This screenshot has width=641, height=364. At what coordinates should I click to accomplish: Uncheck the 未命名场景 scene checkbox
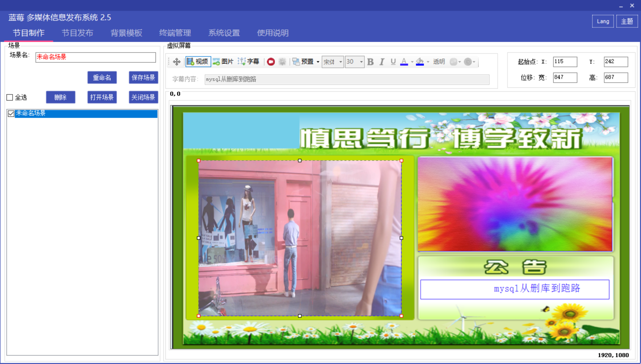(11, 113)
